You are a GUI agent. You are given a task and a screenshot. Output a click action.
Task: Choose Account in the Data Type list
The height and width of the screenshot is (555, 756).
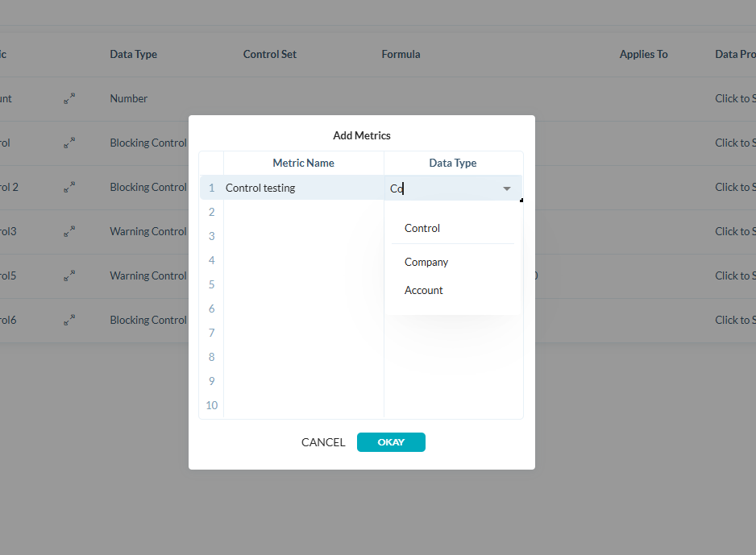423,290
